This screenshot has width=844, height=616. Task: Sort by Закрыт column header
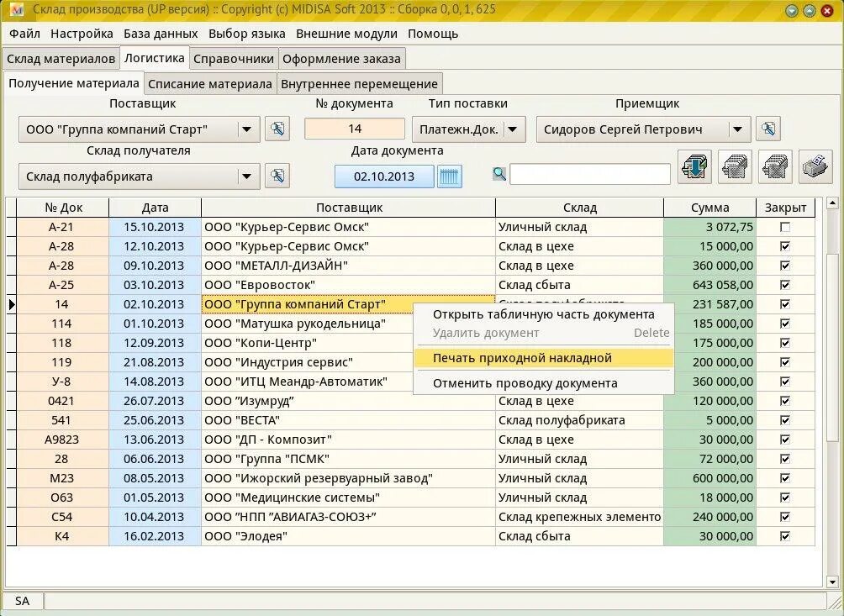[785, 208]
